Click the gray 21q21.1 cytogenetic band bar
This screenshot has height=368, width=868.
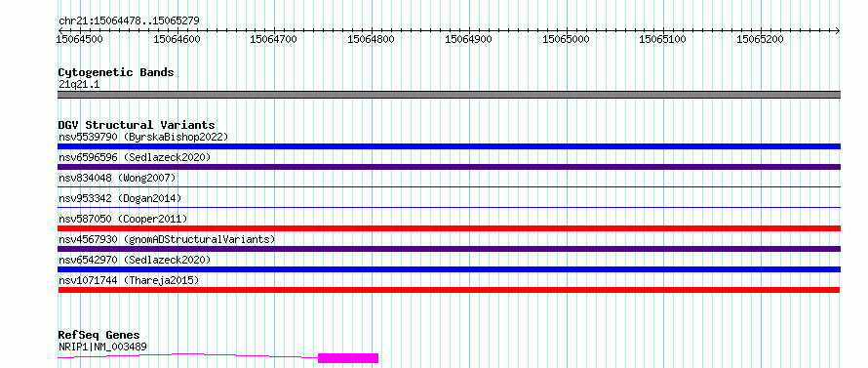click(x=449, y=95)
